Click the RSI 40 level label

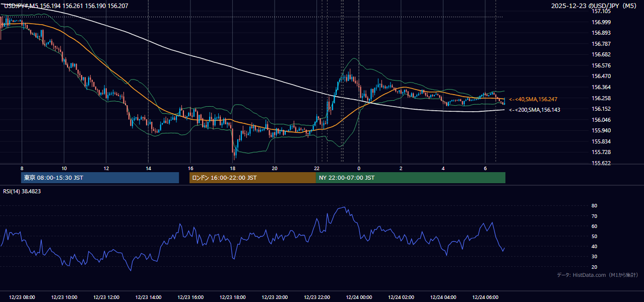tap(594, 247)
